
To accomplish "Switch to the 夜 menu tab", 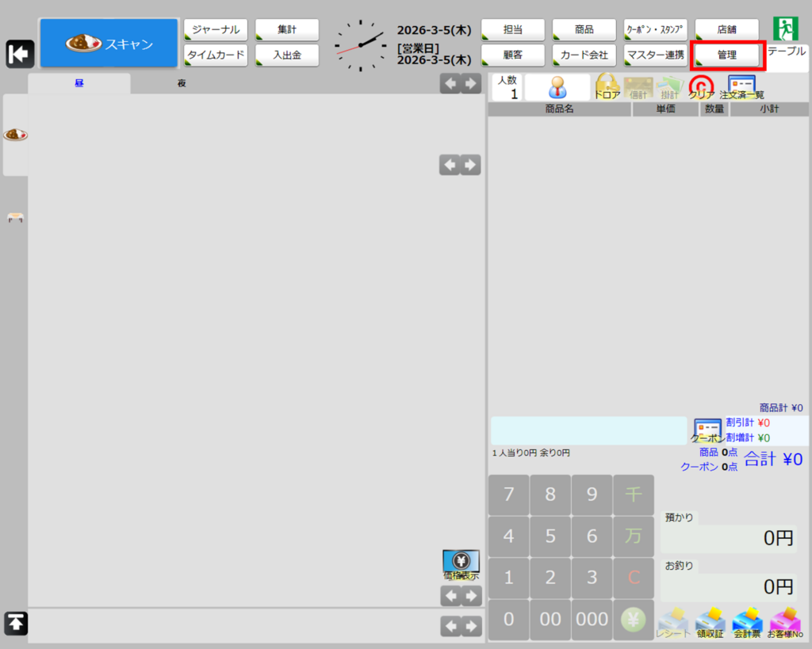I will point(182,83).
